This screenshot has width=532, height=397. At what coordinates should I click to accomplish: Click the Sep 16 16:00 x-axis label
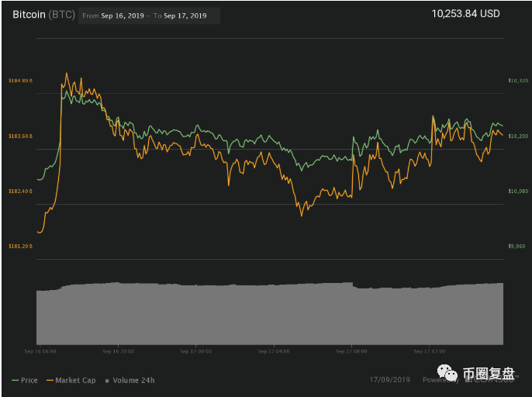pos(39,350)
